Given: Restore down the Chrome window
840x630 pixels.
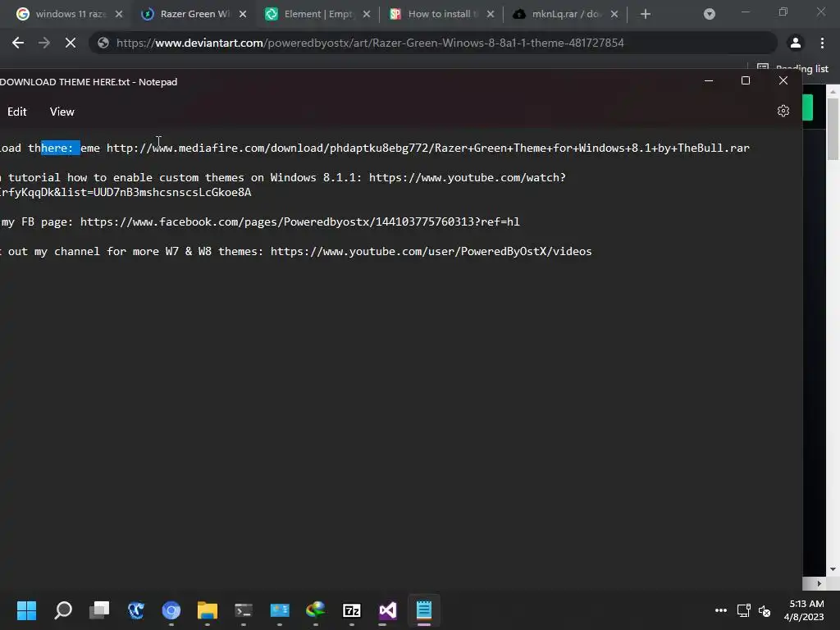Looking at the screenshot, I should pos(783,11).
